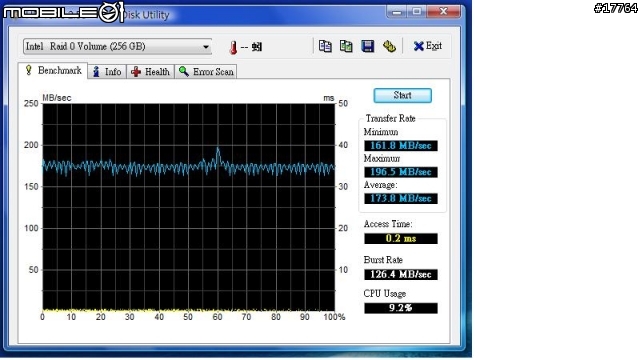Image resolution: width=640 pixels, height=360 pixels.
Task: Switch to the Info tab
Action: coord(107,72)
